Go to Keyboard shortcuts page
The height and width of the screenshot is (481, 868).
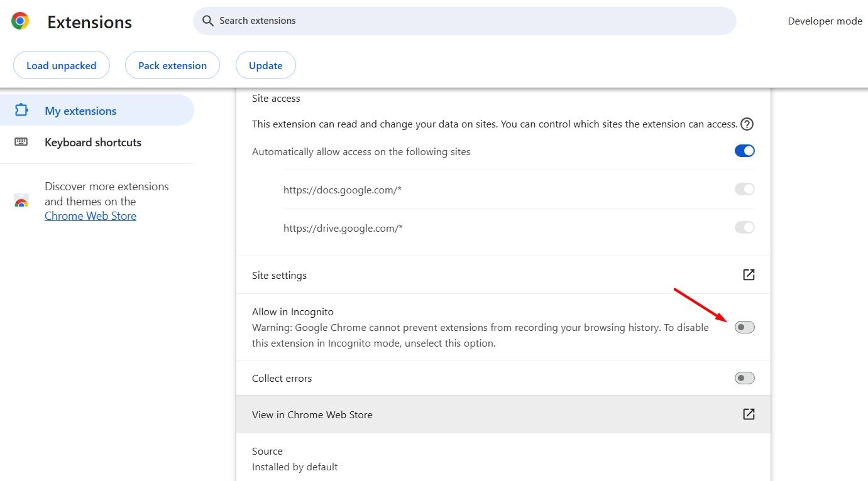(x=93, y=143)
